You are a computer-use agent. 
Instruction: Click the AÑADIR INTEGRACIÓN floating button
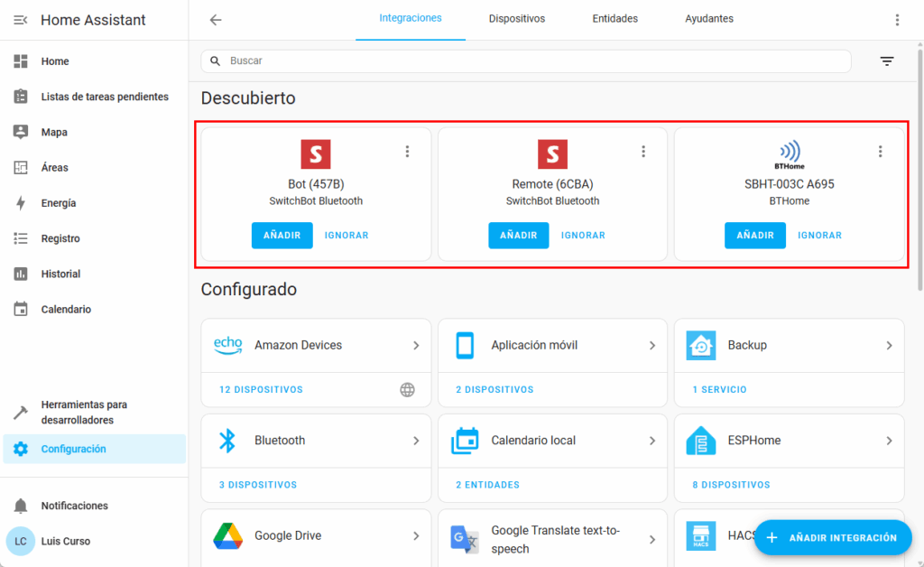pyautogui.click(x=832, y=538)
